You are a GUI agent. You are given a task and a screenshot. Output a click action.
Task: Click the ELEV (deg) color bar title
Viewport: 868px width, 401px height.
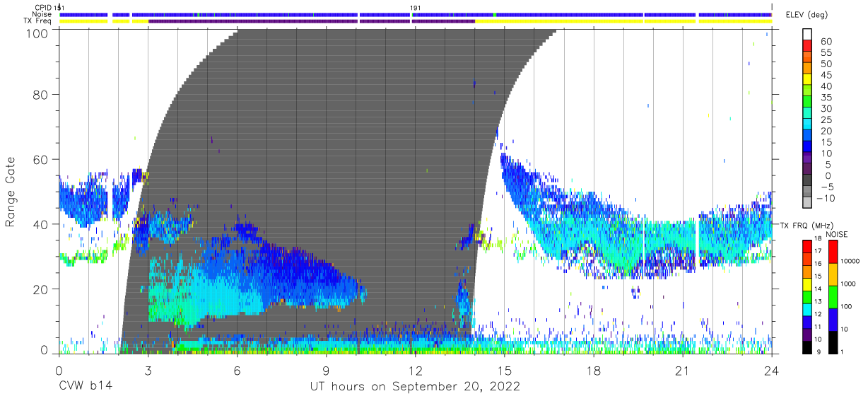coord(807,14)
